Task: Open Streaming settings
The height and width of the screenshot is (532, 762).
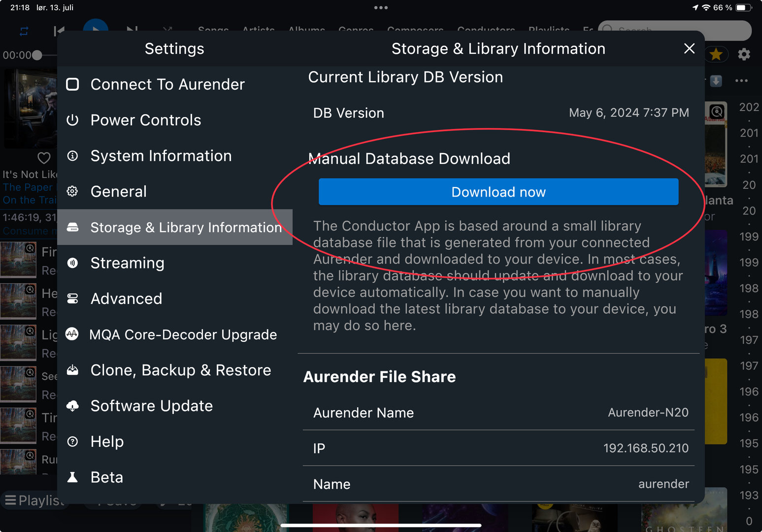Action: [x=127, y=263]
